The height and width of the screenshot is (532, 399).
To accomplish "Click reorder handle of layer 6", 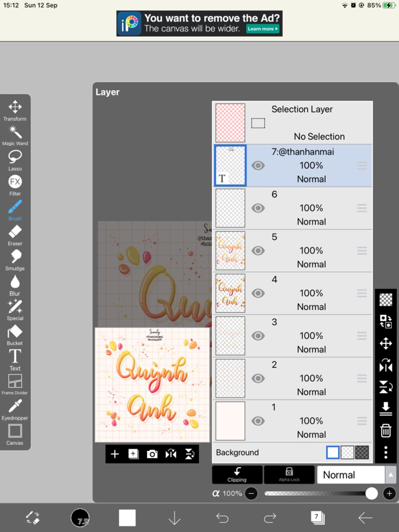I will 362,208.
